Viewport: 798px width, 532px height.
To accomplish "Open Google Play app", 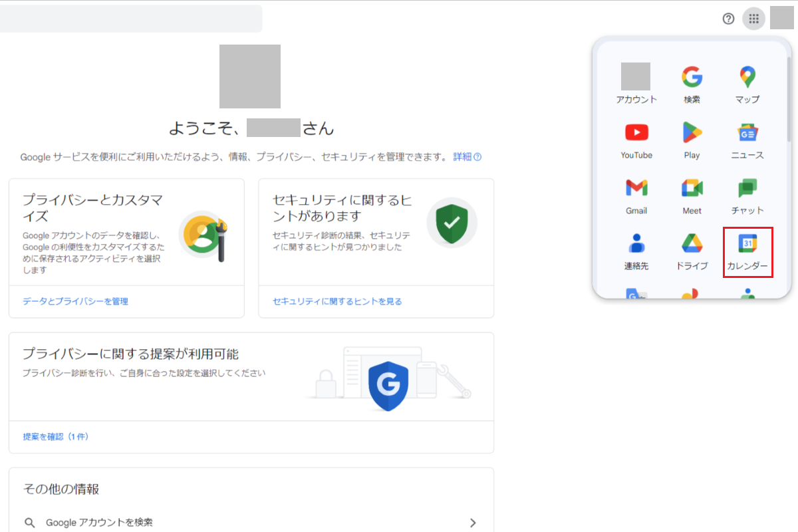I will (692, 139).
